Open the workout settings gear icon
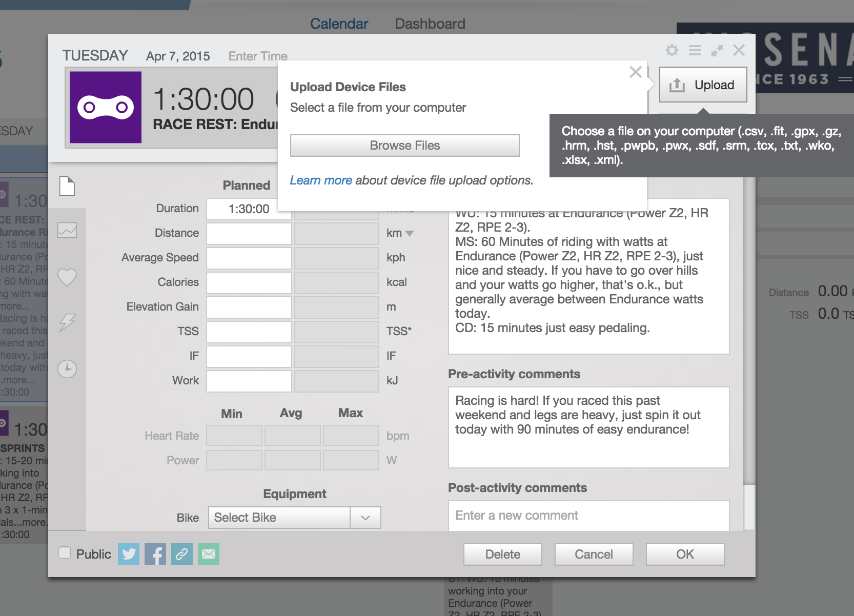The image size is (854, 616). point(672,50)
